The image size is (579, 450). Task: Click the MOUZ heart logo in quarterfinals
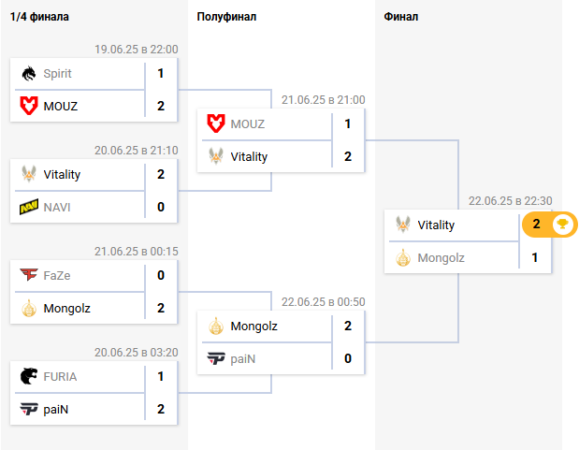tap(28, 106)
